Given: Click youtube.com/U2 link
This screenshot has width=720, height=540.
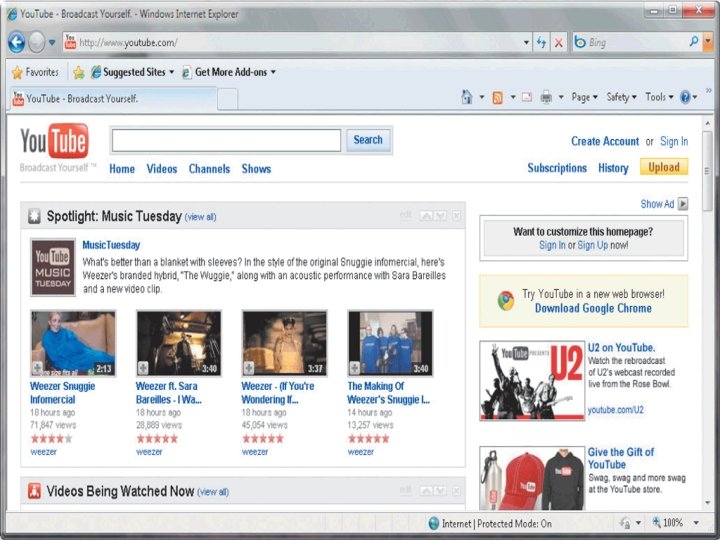Looking at the screenshot, I should 615,410.
